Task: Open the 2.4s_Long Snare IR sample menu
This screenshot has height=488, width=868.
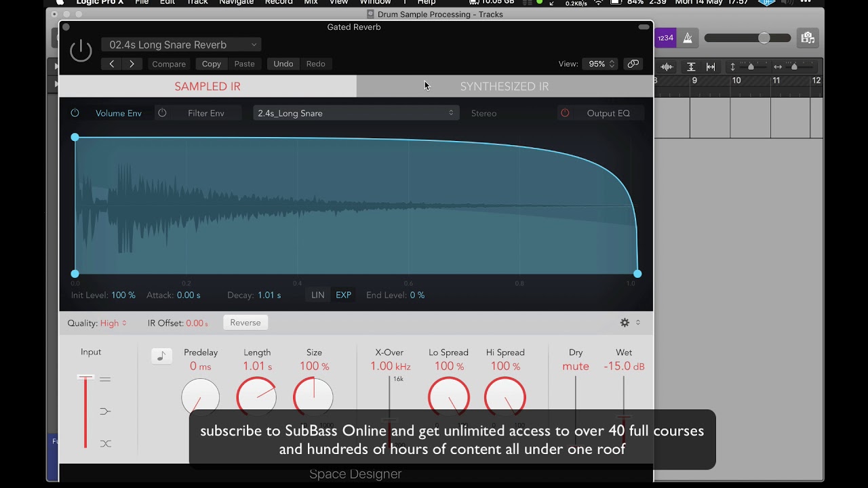Action: (356, 113)
